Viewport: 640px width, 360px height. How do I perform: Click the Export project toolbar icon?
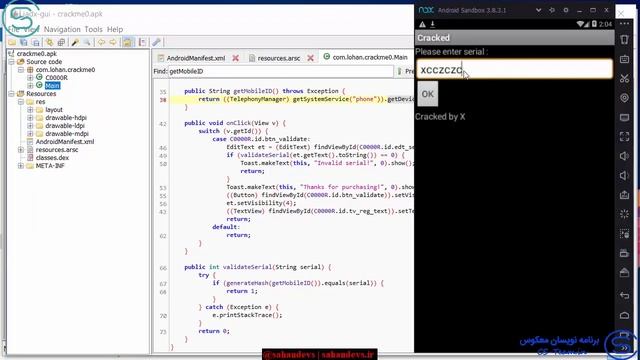pos(36,42)
